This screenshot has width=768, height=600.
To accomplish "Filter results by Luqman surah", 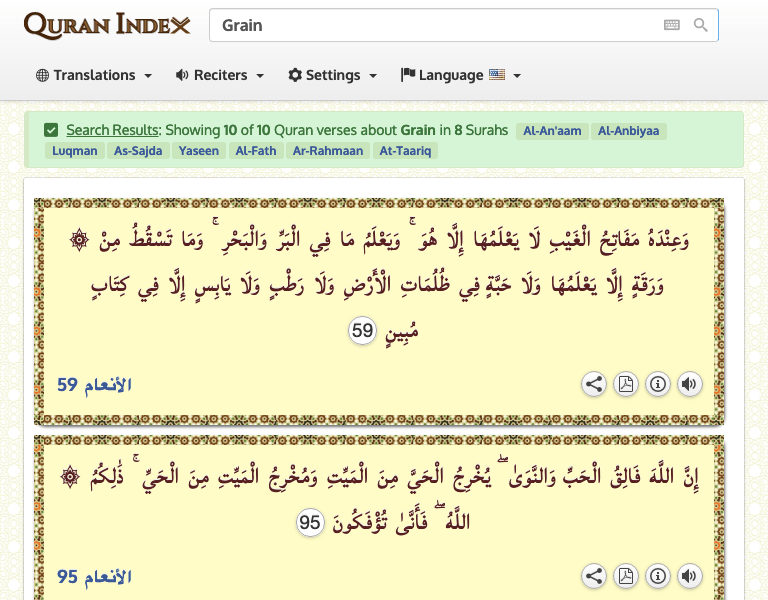I will [75, 151].
